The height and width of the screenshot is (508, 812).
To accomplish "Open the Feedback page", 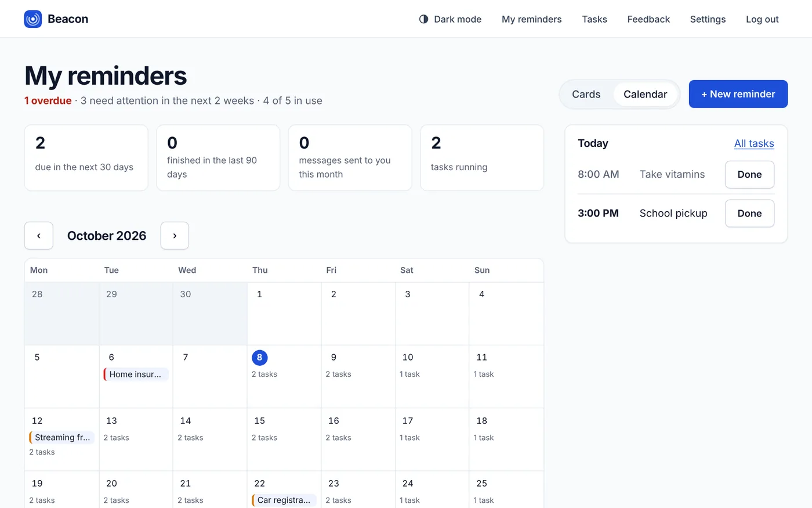I will pos(648,19).
